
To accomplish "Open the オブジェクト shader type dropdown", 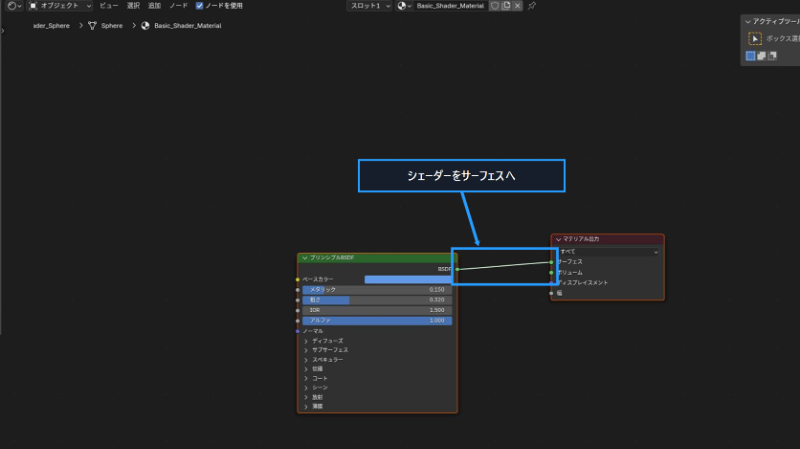I will 60,6.
